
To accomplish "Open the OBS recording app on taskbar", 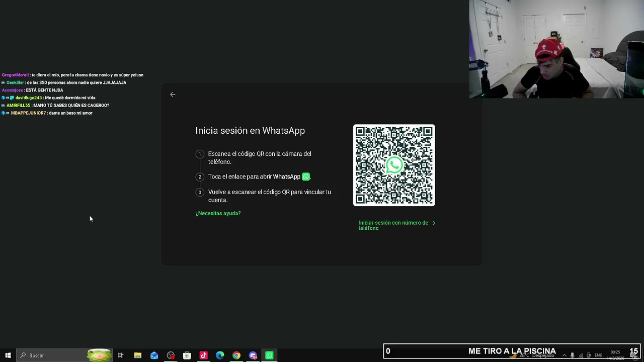I will click(x=171, y=355).
